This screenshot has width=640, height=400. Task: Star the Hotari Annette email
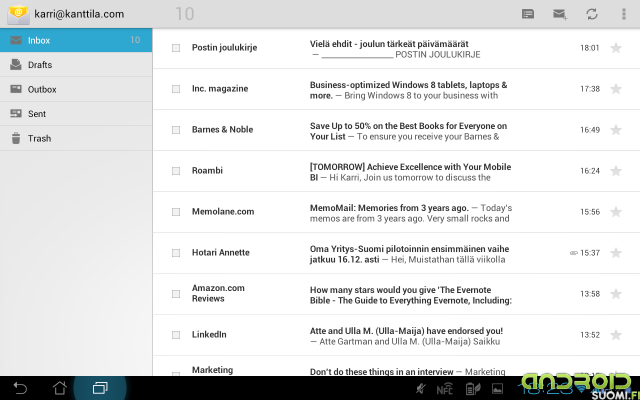coord(616,253)
